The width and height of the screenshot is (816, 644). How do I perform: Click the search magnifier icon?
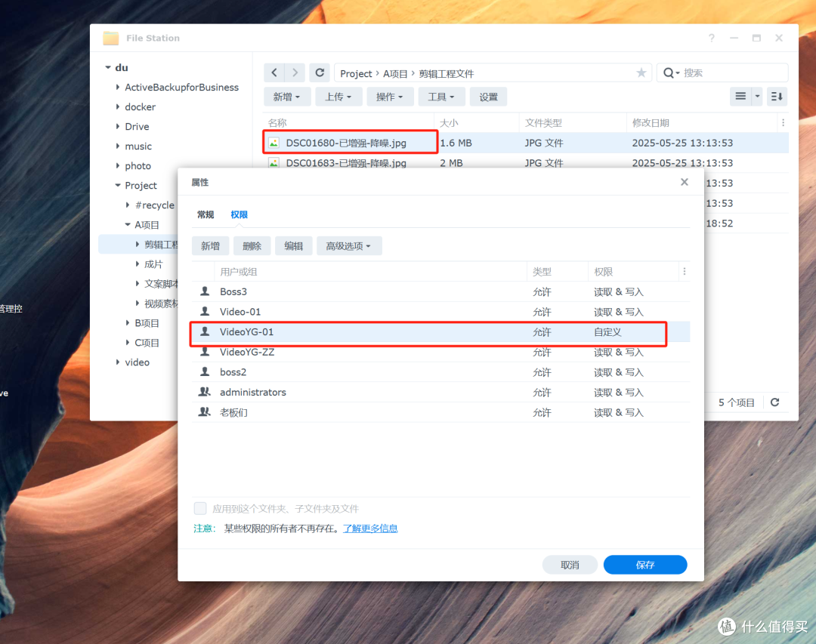coord(669,72)
